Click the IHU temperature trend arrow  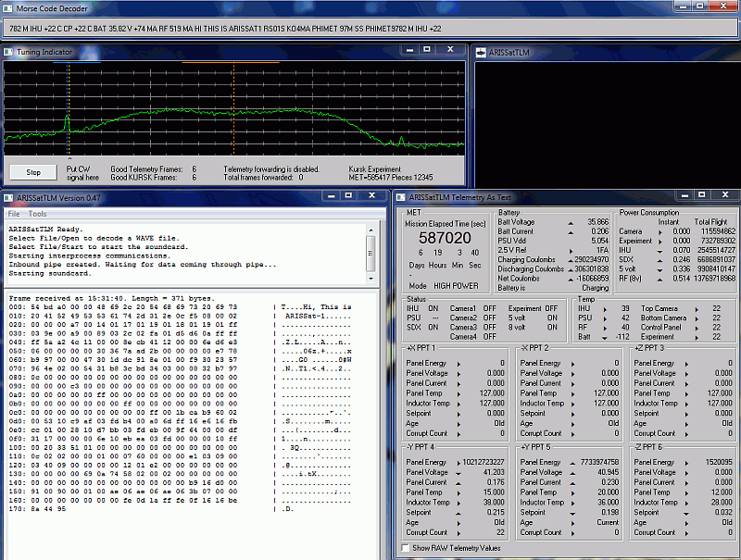605,309
